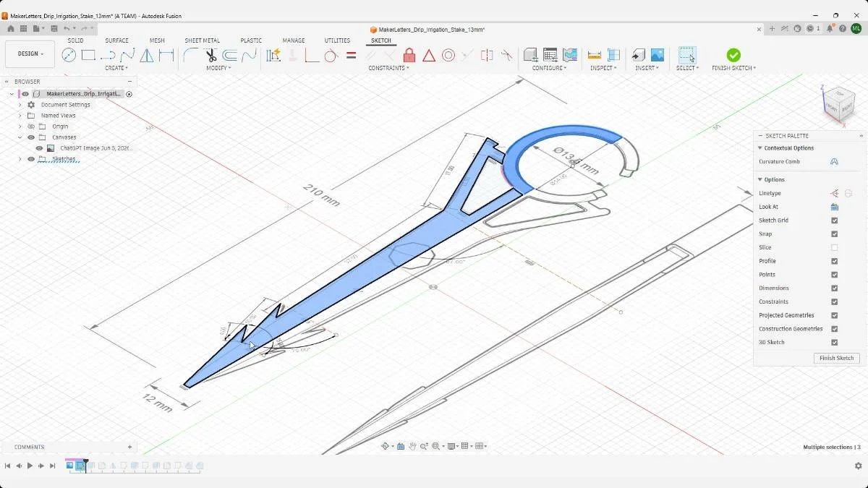
Task: Switch to the PLASTIC tab
Action: pyautogui.click(x=251, y=40)
